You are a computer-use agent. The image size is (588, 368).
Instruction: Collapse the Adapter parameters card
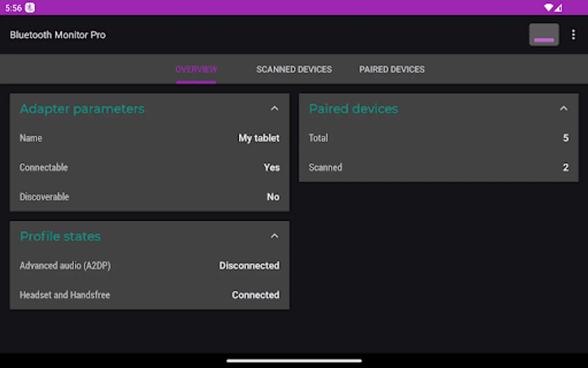click(275, 108)
